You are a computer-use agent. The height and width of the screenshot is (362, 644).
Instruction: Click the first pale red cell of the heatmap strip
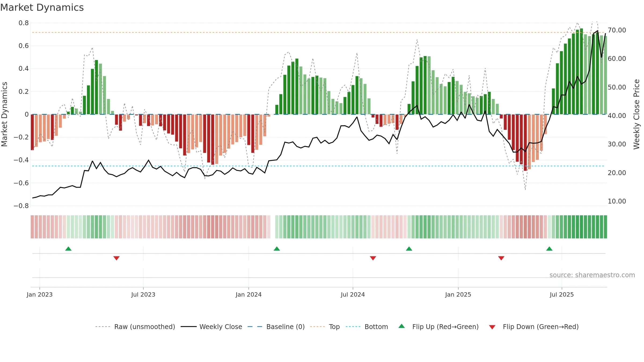(x=32, y=227)
